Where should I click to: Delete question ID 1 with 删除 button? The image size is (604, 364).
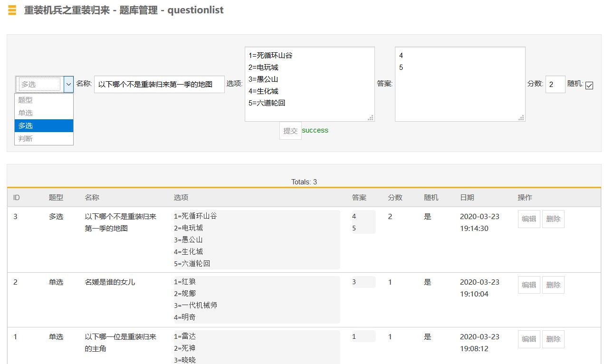(x=553, y=339)
